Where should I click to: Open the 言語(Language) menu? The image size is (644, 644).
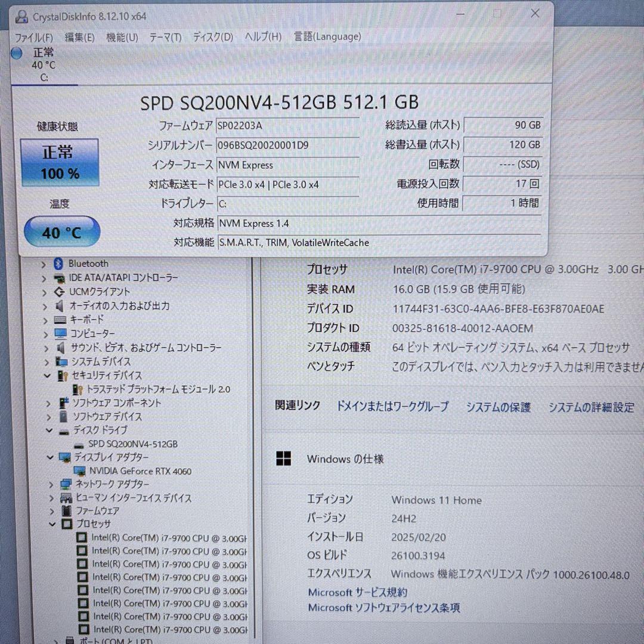(x=328, y=36)
